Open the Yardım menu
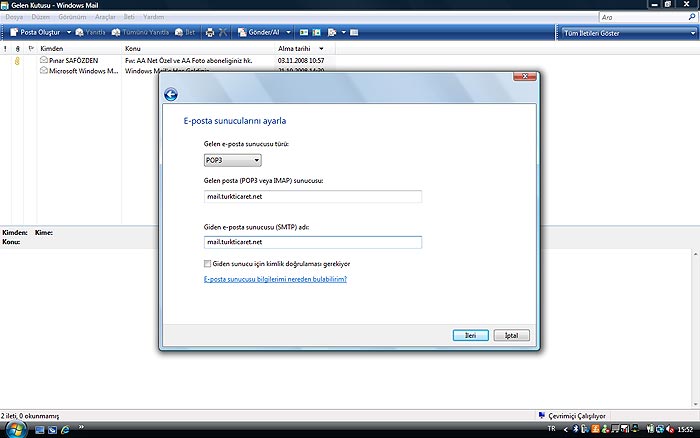Screen dimensions: 700x438 coord(153,17)
